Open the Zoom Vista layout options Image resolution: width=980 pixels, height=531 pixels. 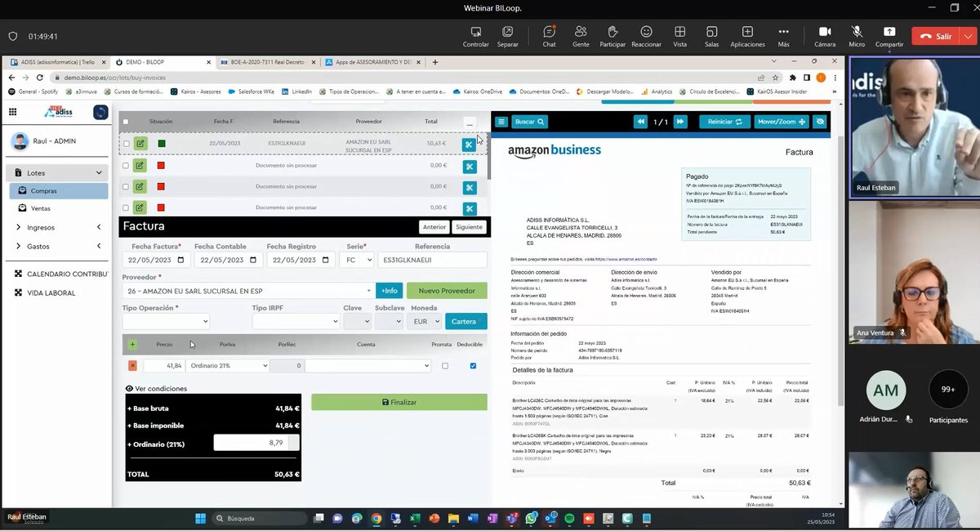tap(679, 36)
